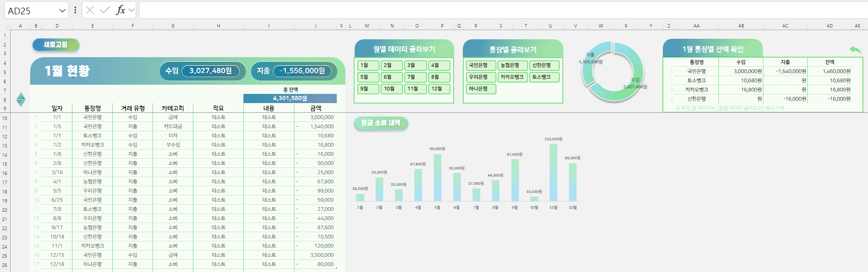
Task: Open the Name Box dropdown arrow
Action: pos(62,11)
